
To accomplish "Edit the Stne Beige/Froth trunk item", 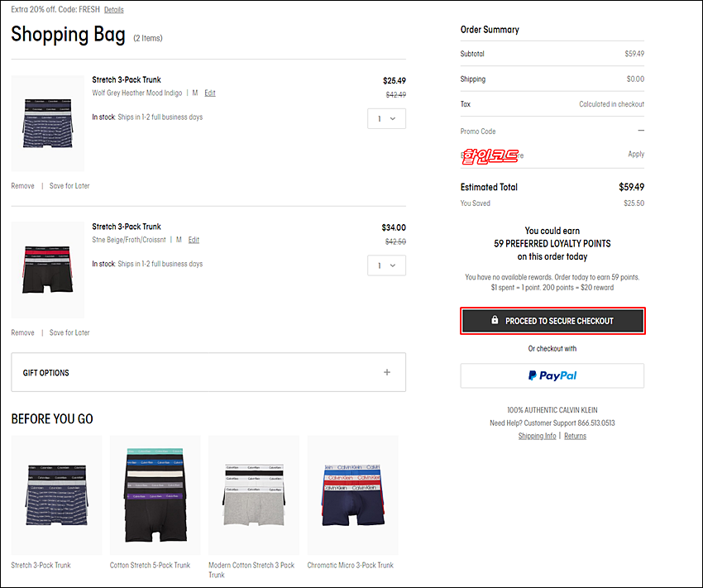I will click(x=194, y=240).
